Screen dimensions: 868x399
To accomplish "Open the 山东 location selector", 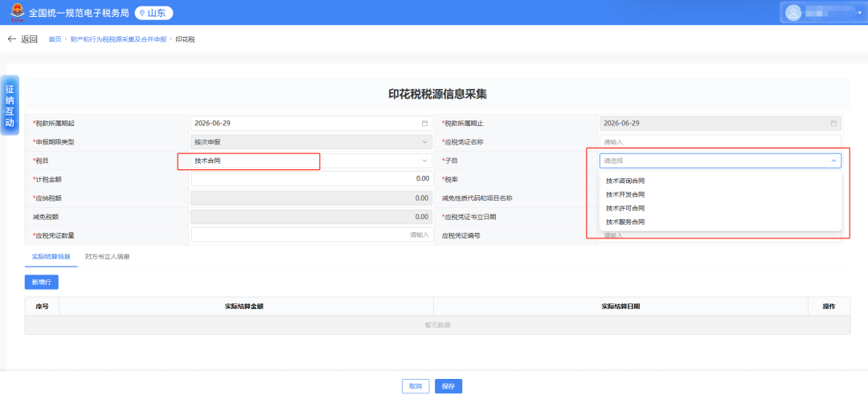I will [x=154, y=13].
